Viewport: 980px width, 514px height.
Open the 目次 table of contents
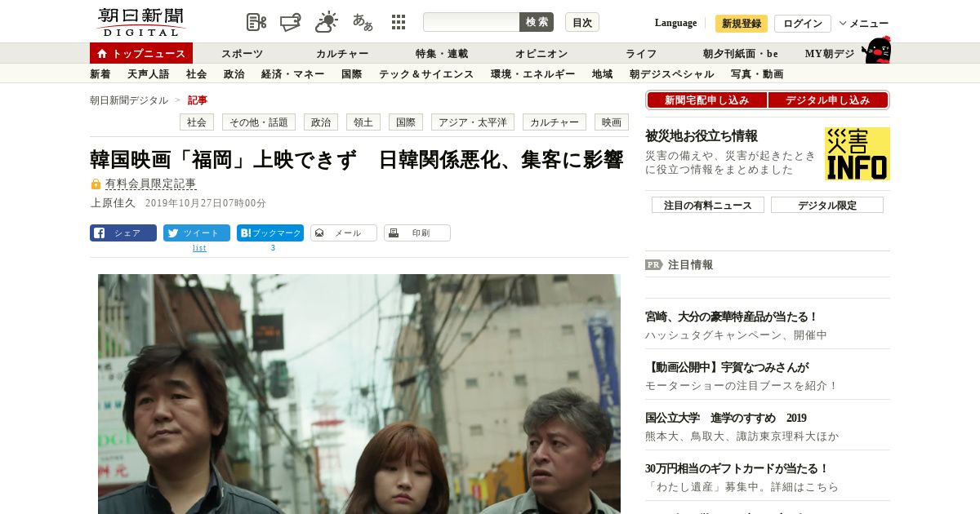click(582, 22)
